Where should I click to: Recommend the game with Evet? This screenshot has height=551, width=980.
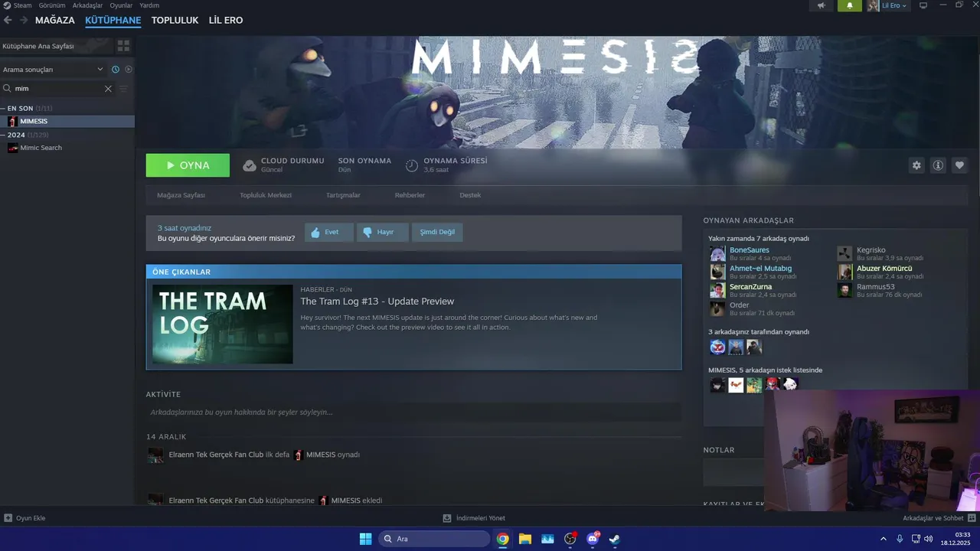coord(329,232)
